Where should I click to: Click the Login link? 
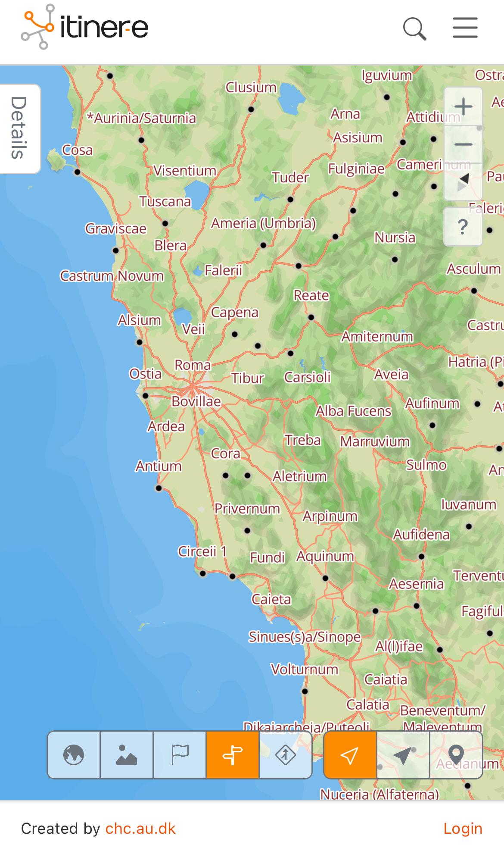click(x=463, y=828)
